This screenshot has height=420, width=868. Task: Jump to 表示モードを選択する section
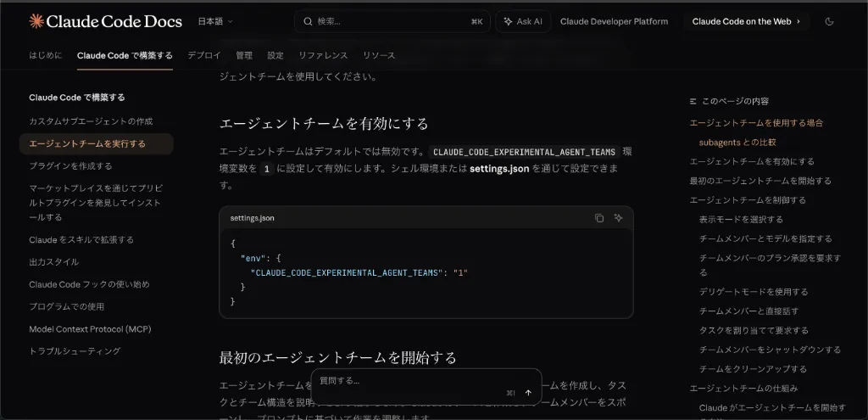click(x=741, y=220)
